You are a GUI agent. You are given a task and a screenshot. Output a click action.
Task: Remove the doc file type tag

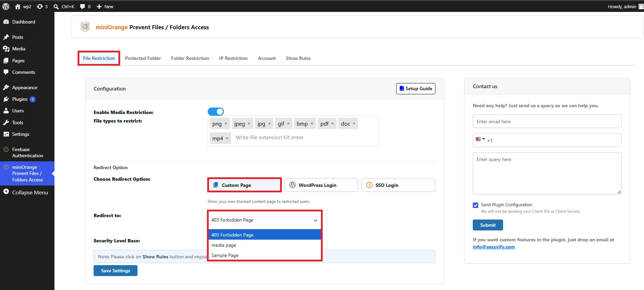coord(354,124)
